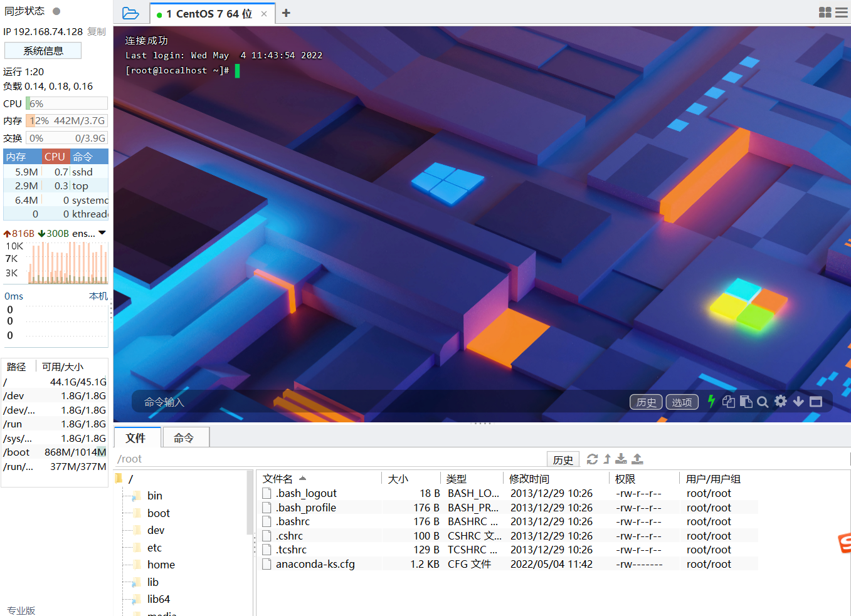The width and height of the screenshot is (851, 616).
Task: Sort processes by CPU column
Action: [x=55, y=157]
